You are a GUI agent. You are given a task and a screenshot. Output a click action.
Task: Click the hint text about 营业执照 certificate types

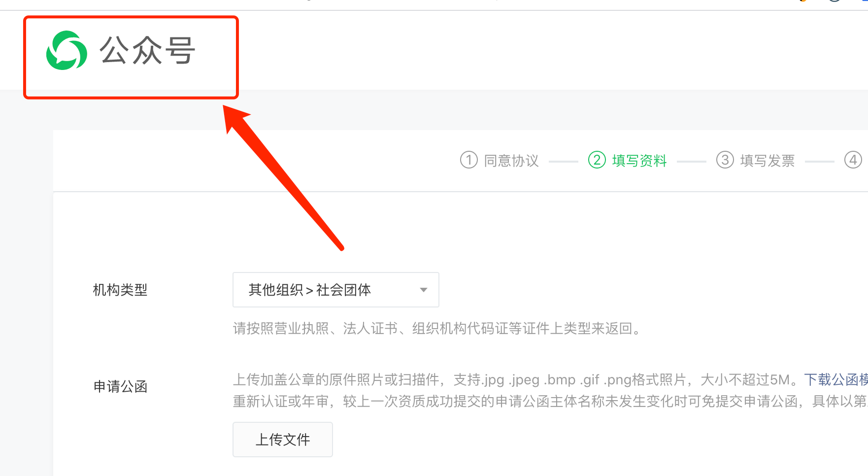[x=438, y=328]
